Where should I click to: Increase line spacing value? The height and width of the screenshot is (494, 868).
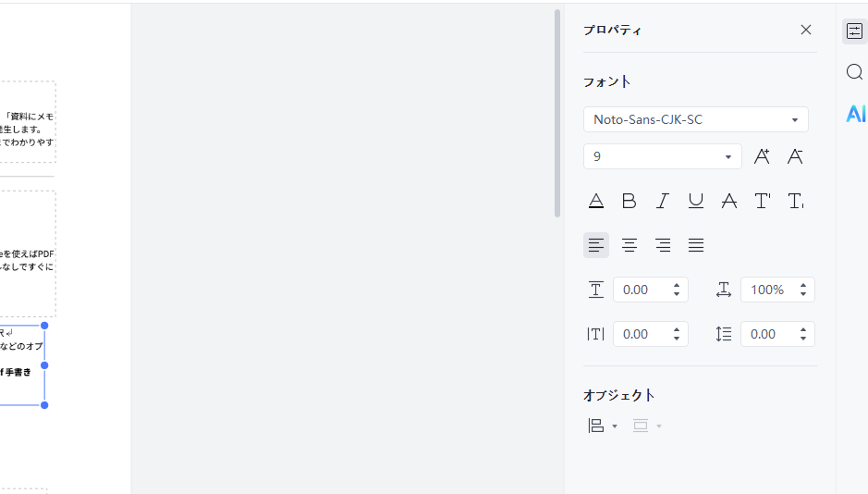coord(802,330)
